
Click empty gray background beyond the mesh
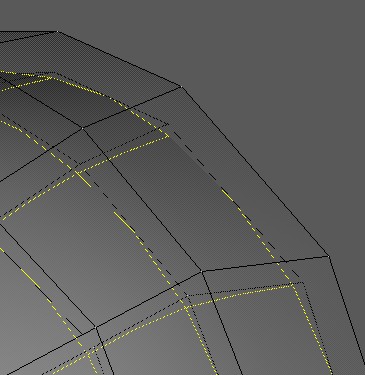(283, 67)
